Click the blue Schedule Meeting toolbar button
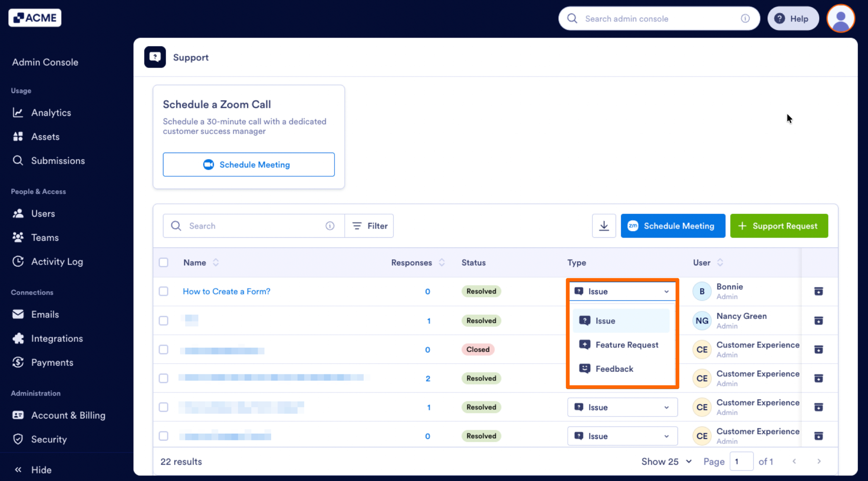 673,226
